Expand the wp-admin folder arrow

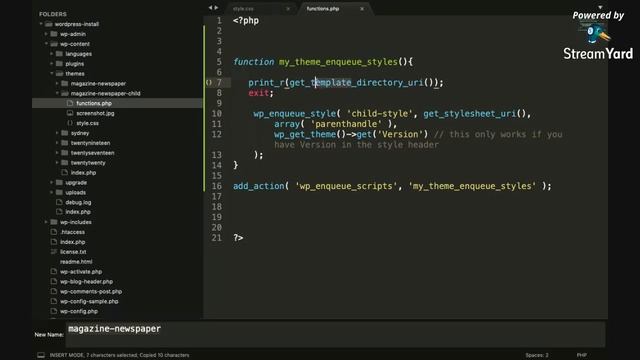46,34
